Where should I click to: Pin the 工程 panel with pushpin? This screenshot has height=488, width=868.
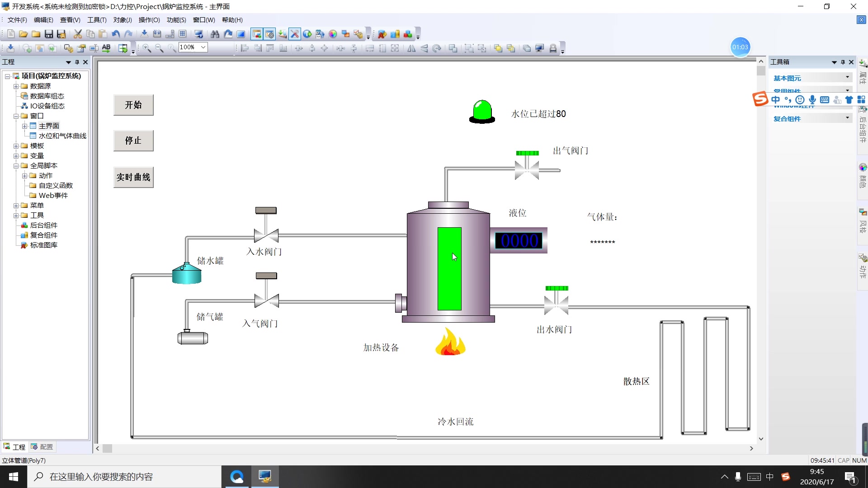point(77,62)
